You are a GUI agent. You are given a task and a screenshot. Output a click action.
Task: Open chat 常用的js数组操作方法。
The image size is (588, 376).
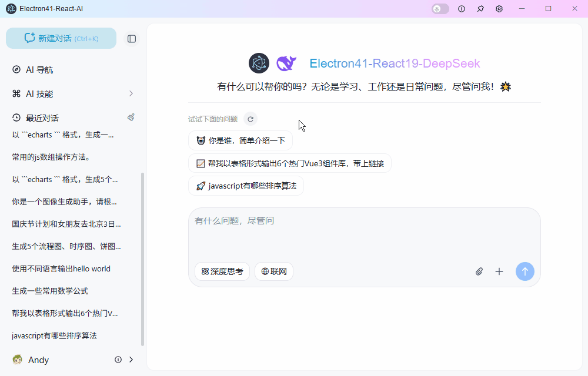(x=51, y=157)
